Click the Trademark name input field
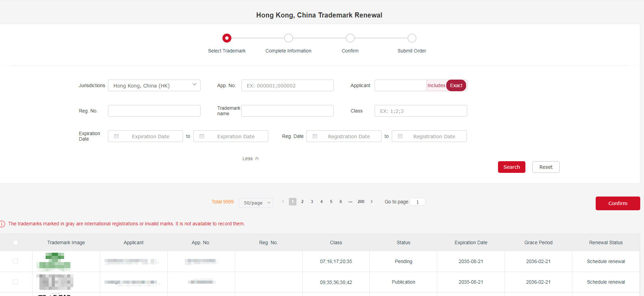 [x=287, y=111]
